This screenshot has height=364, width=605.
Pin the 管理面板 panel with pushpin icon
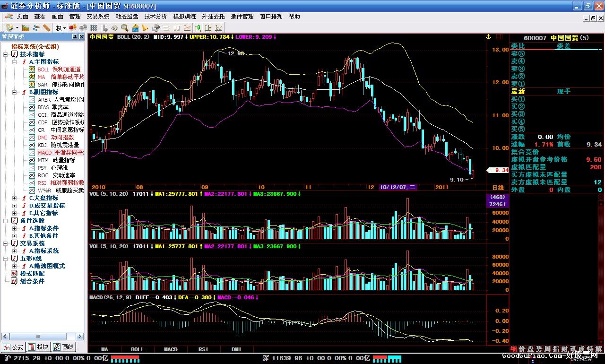[74, 36]
